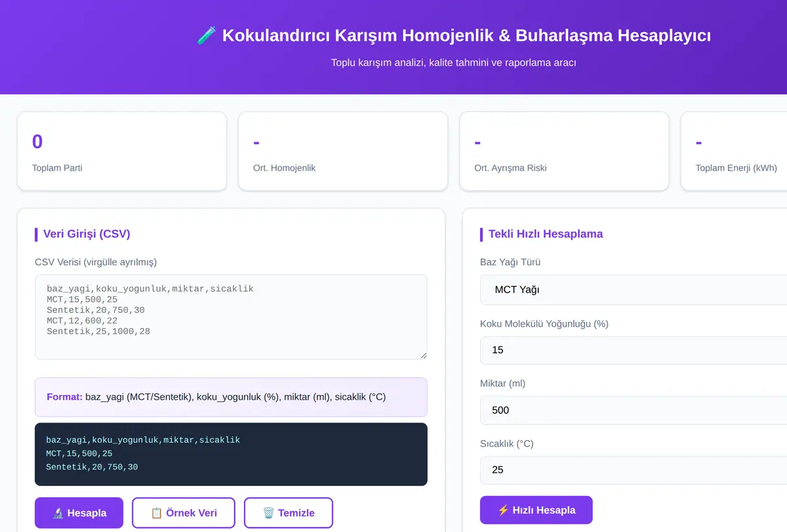Click the subtitle 'Toplu karışım analizi' text
This screenshot has height=532, width=787.
pos(454,63)
